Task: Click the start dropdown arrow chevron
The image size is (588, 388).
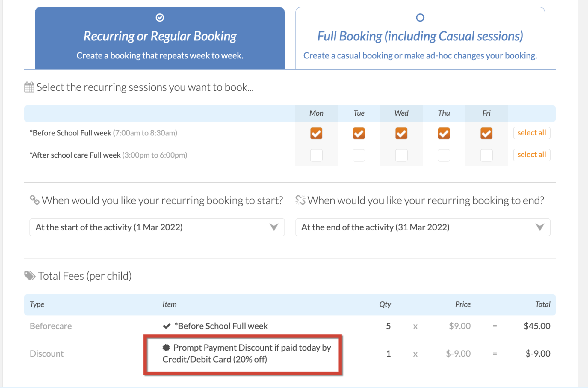Action: point(274,227)
